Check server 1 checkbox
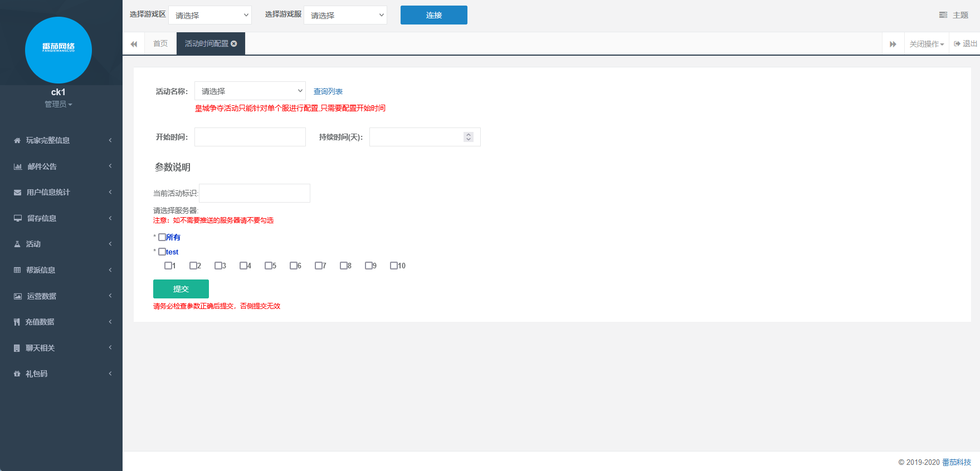 tap(168, 266)
